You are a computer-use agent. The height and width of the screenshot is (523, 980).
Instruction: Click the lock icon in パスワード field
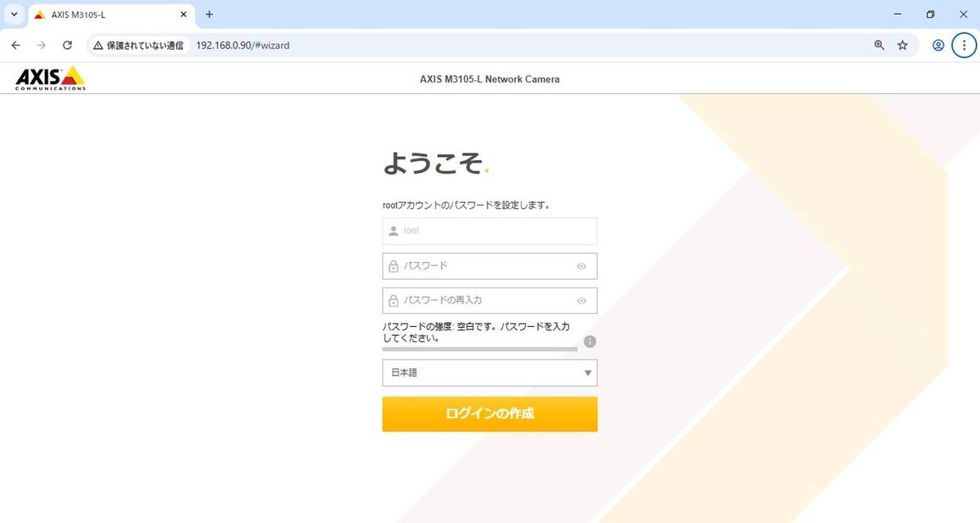tap(394, 266)
